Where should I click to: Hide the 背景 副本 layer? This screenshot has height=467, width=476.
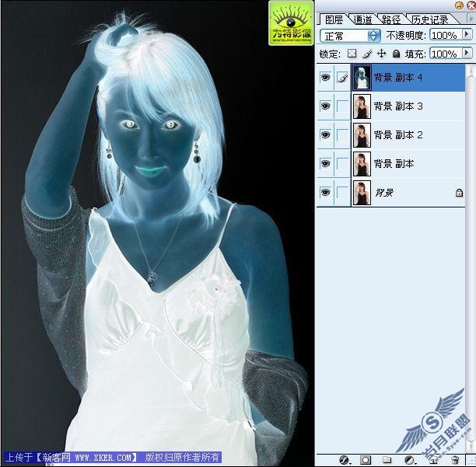coord(325,163)
